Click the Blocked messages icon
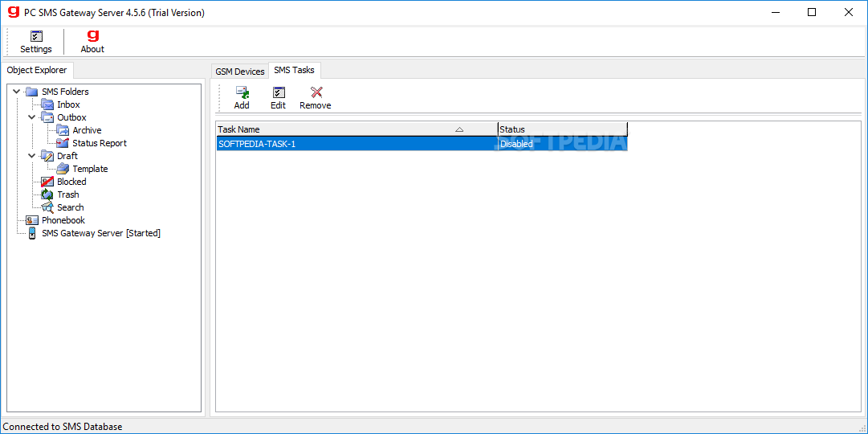 click(x=47, y=182)
